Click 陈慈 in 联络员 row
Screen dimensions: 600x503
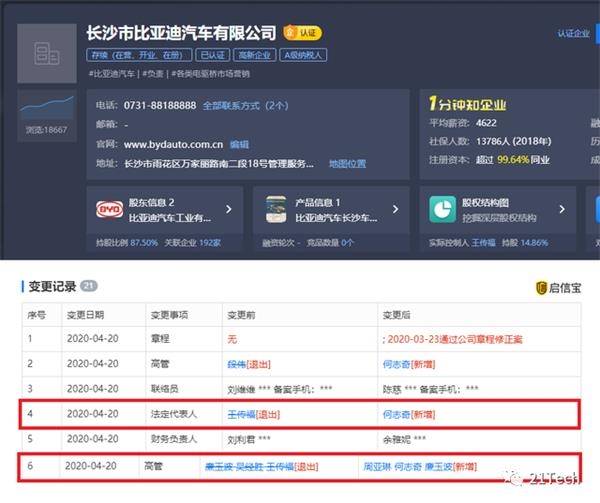pyautogui.click(x=392, y=389)
